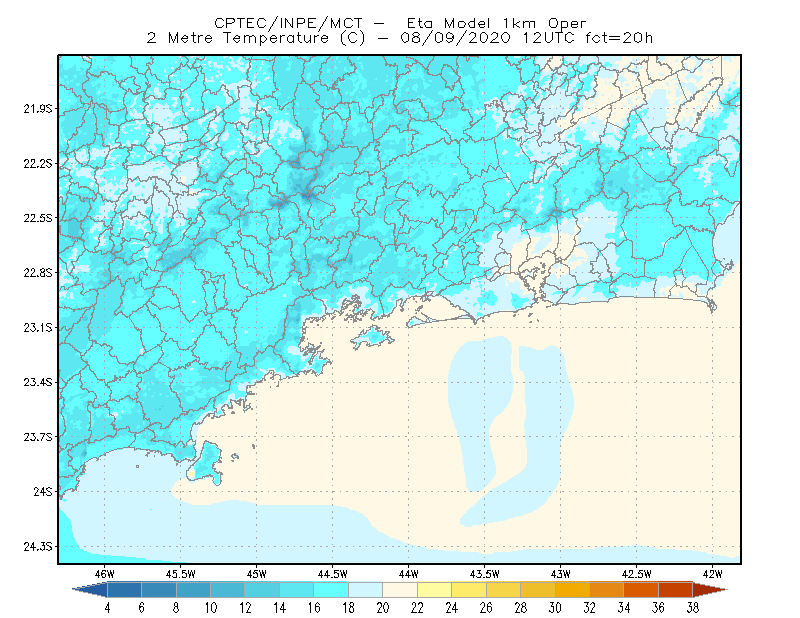Viewport: 800px width, 618px height.
Task: Select the yellow swatch between 24 and 26
Action: (469, 589)
